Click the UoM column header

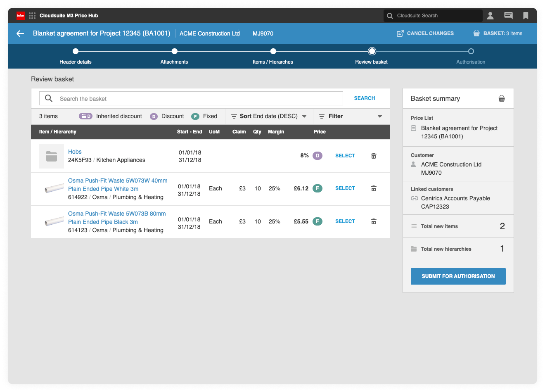(214, 132)
